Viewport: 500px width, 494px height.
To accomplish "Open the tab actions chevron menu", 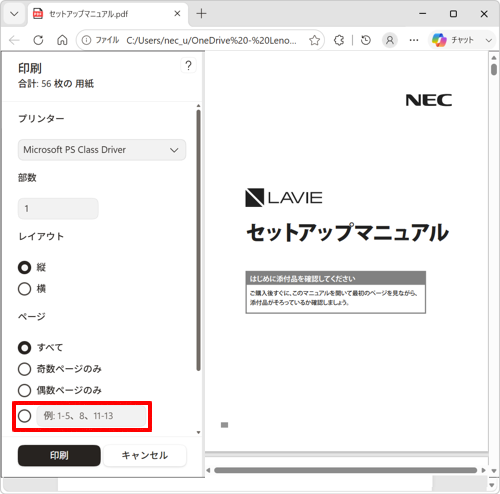I will pos(14,14).
